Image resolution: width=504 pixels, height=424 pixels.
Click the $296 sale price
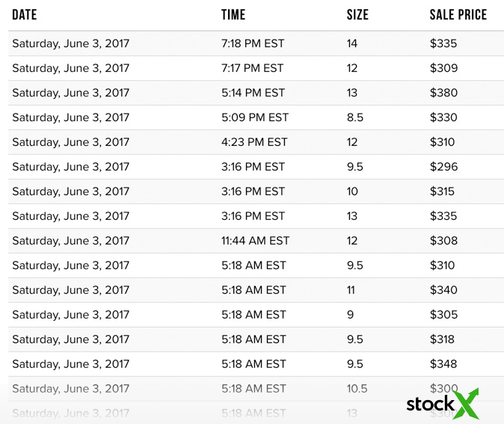pyautogui.click(x=443, y=167)
